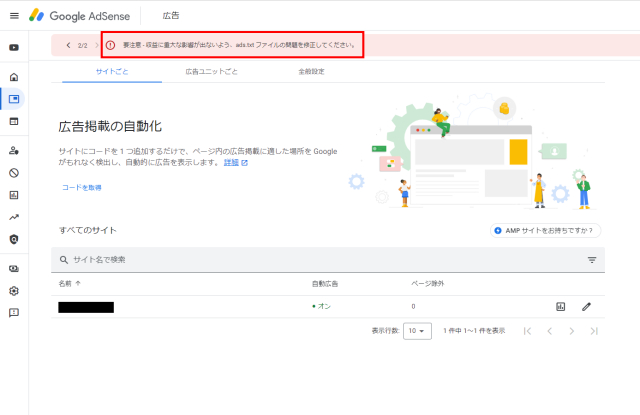Screen dimensions: 640x415
Task: Open the Settings gear in sidebar
Action: [14, 291]
